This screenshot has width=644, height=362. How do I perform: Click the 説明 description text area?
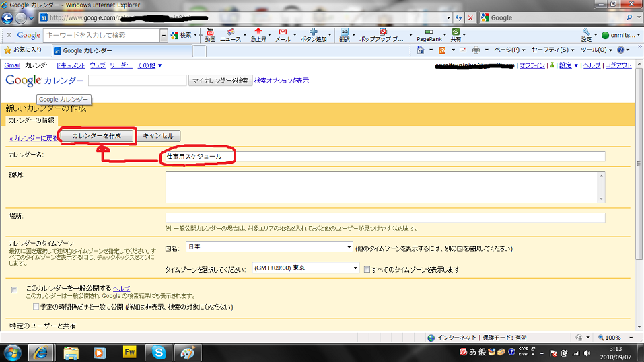click(385, 187)
